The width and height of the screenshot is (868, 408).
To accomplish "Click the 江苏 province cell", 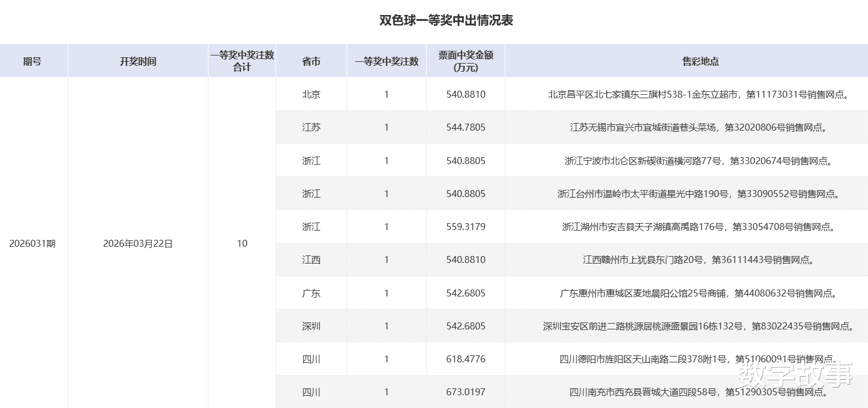I will click(x=311, y=127).
